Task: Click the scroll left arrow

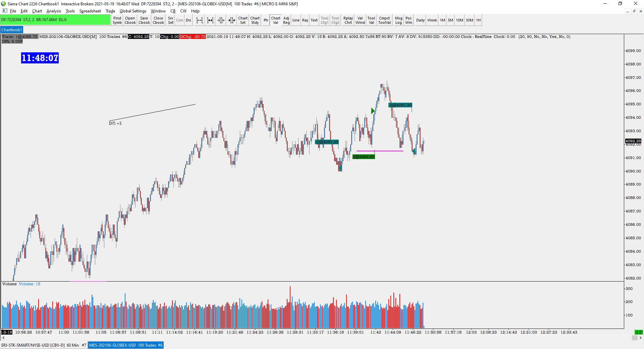Action: pyautogui.click(x=3, y=338)
